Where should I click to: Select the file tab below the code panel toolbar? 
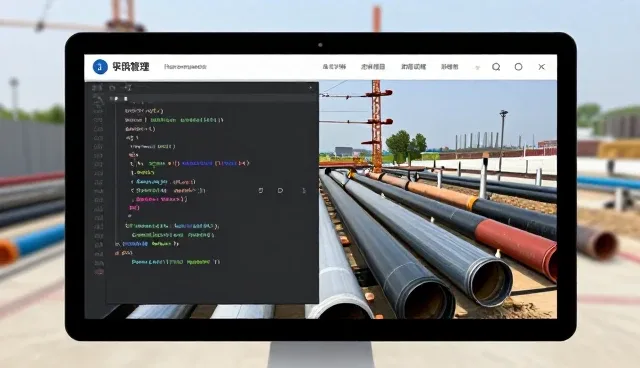point(118,98)
